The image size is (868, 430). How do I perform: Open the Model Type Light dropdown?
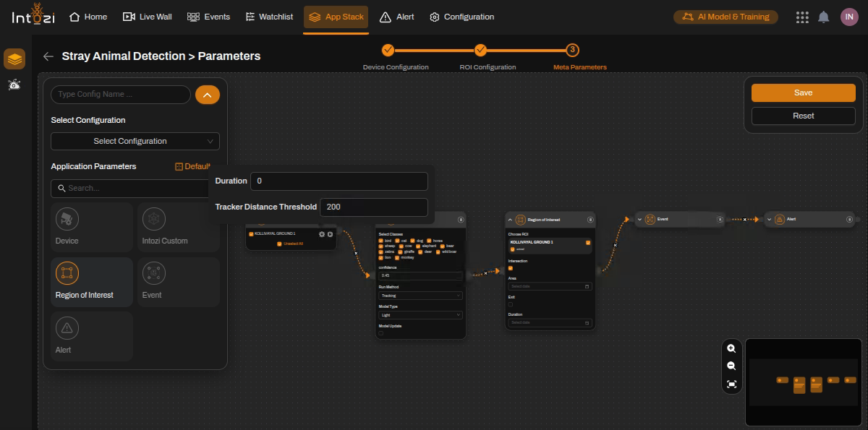click(x=420, y=315)
